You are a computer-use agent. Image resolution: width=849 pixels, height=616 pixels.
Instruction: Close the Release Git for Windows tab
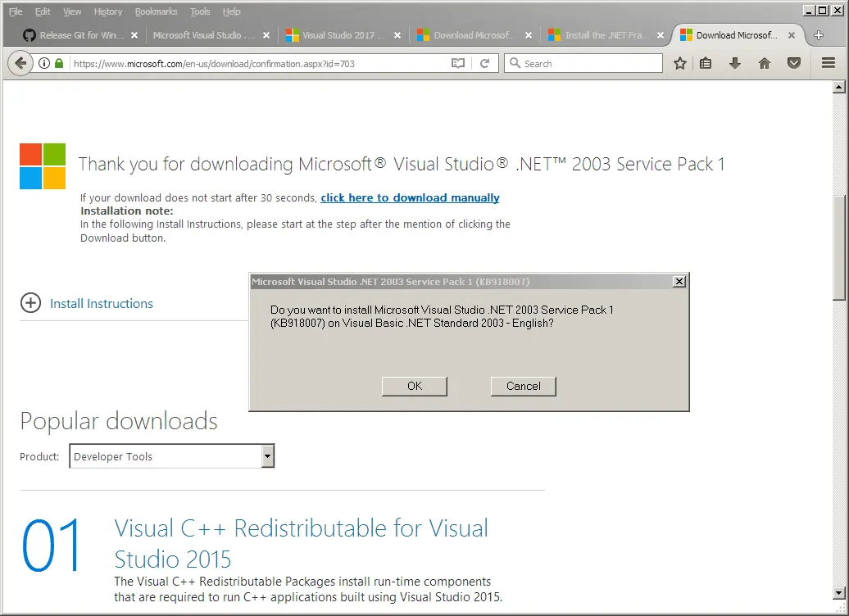coord(134,35)
